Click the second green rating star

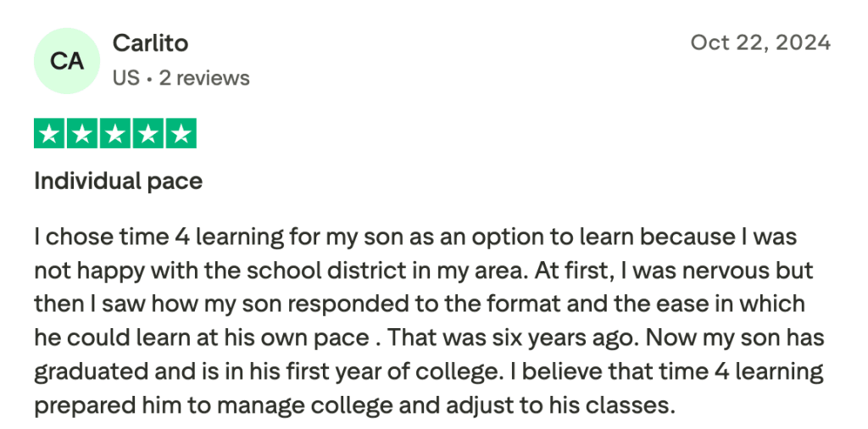(x=82, y=134)
